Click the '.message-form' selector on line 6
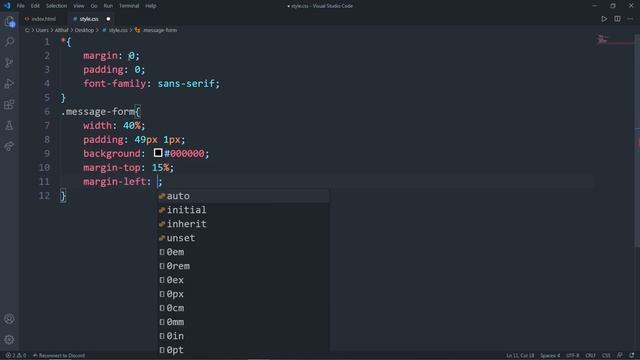Viewport: 640px width, 360px height. click(98, 111)
